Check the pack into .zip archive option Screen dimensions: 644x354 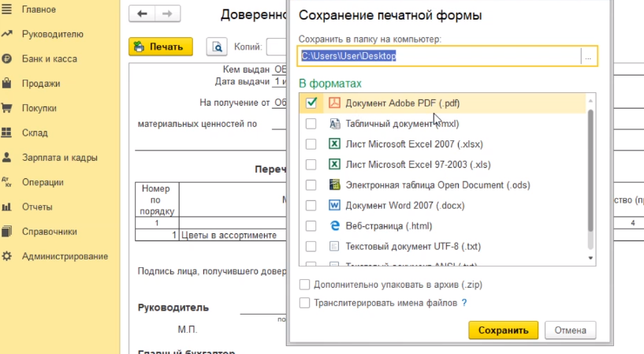coord(305,285)
